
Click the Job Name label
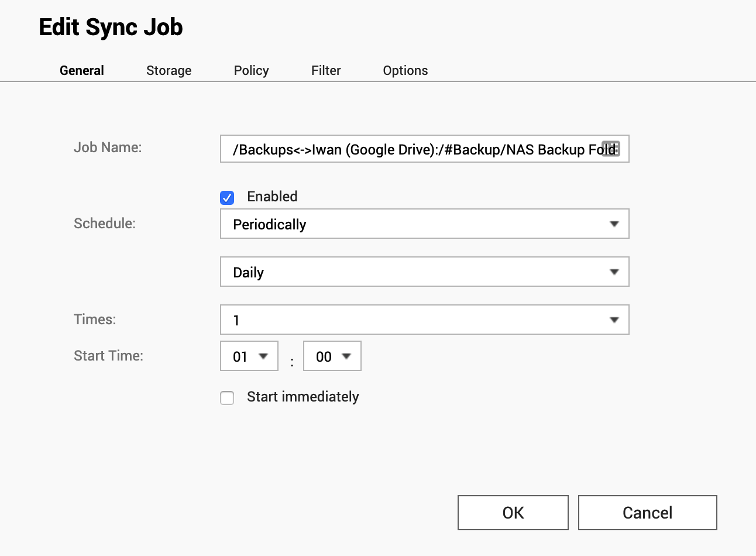108,147
